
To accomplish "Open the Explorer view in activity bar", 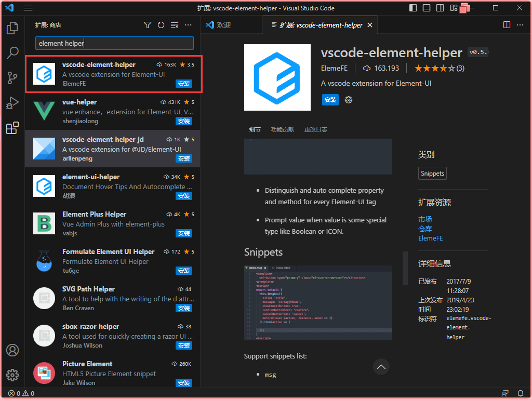I will coord(12,28).
